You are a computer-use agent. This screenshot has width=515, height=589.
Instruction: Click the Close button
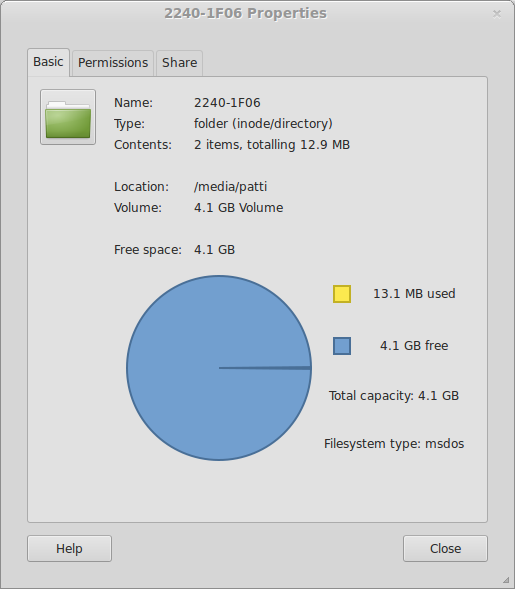[x=445, y=548]
